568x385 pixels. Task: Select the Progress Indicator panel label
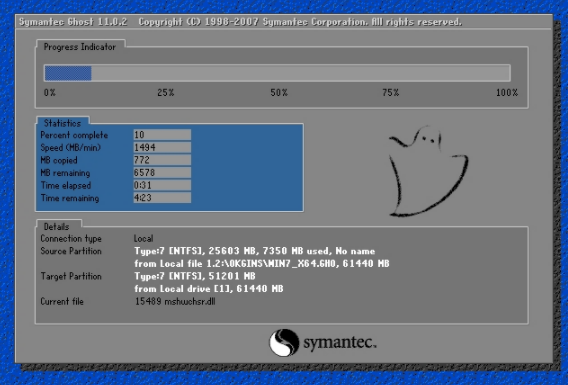(80, 47)
